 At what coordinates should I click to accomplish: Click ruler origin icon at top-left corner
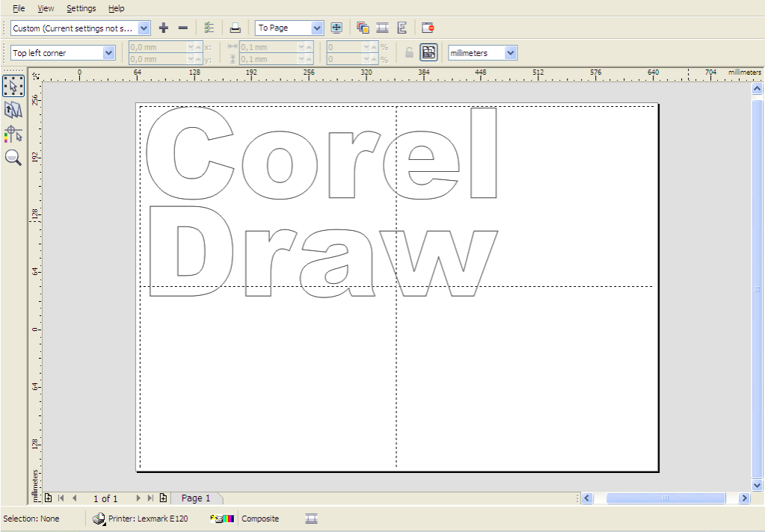point(36,75)
